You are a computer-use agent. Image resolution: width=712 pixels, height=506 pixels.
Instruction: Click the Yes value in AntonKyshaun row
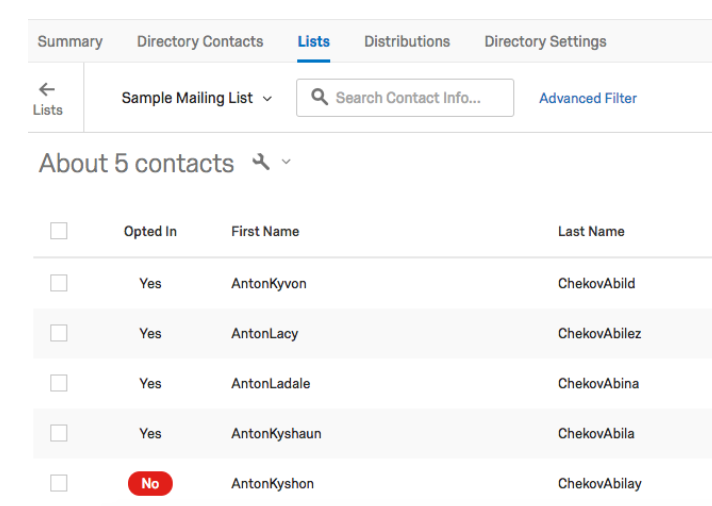click(x=150, y=433)
